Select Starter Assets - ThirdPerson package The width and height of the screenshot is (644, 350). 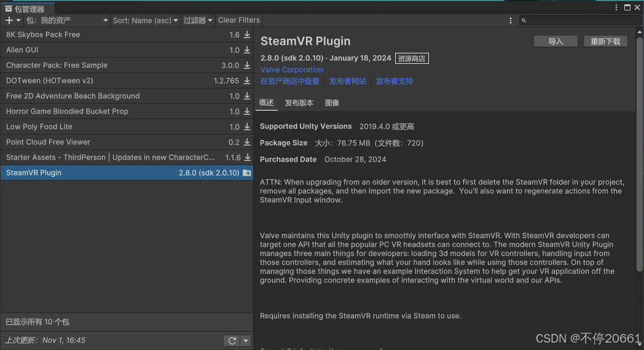coord(127,157)
